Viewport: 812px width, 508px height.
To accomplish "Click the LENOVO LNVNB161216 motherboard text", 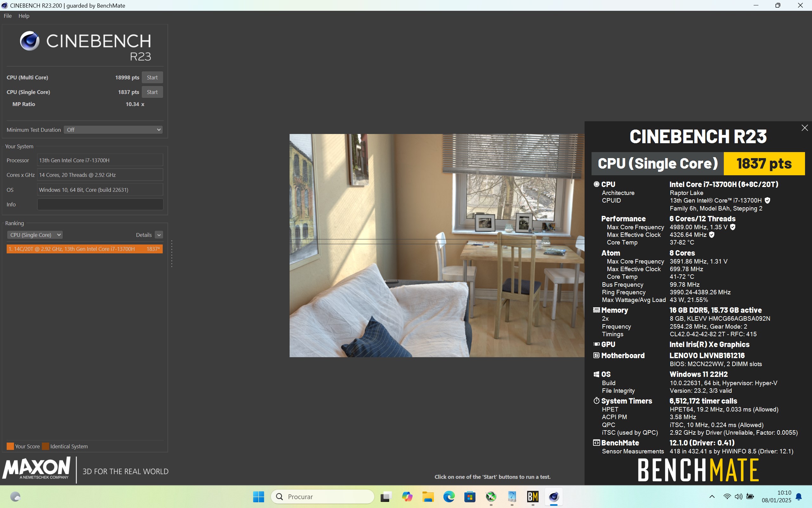I will pyautogui.click(x=707, y=356).
